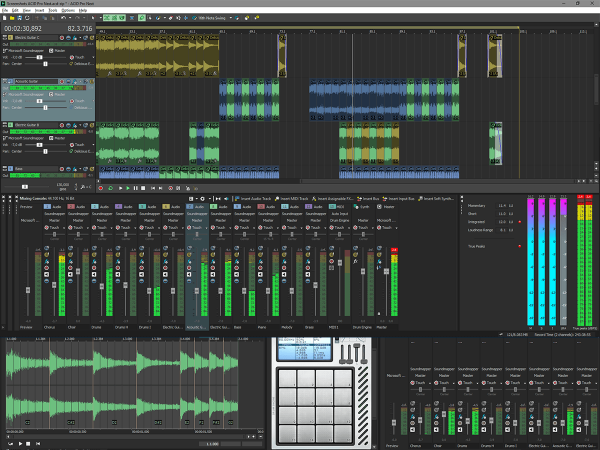Click the Save disk icon in toolbar

click(x=20, y=18)
